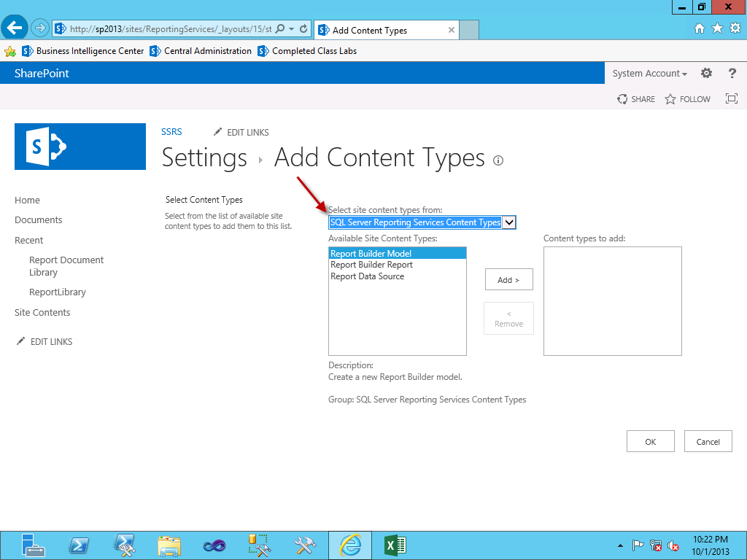Click the SHARE button
Image resolution: width=747 pixels, height=560 pixels.
636,99
